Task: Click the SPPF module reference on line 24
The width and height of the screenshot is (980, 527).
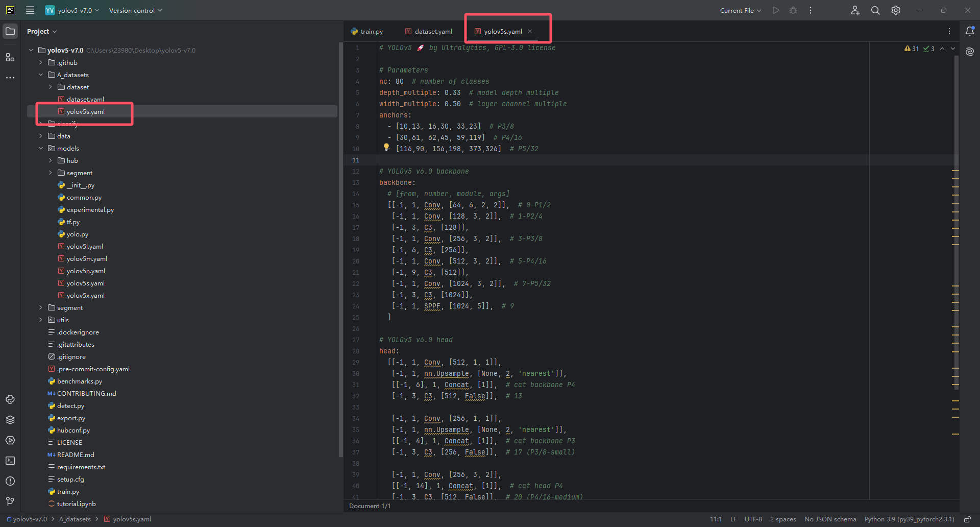Action: (432, 306)
